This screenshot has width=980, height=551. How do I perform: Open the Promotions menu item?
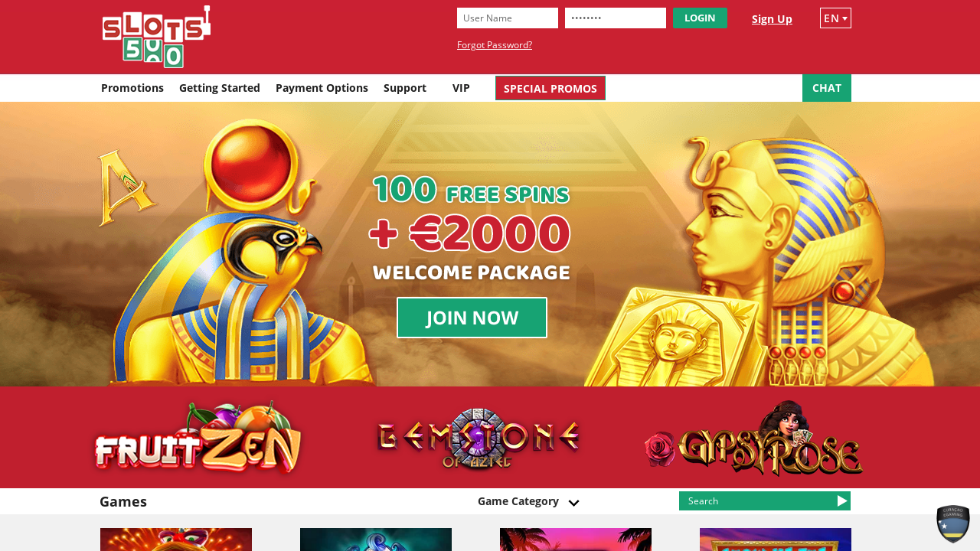point(132,88)
